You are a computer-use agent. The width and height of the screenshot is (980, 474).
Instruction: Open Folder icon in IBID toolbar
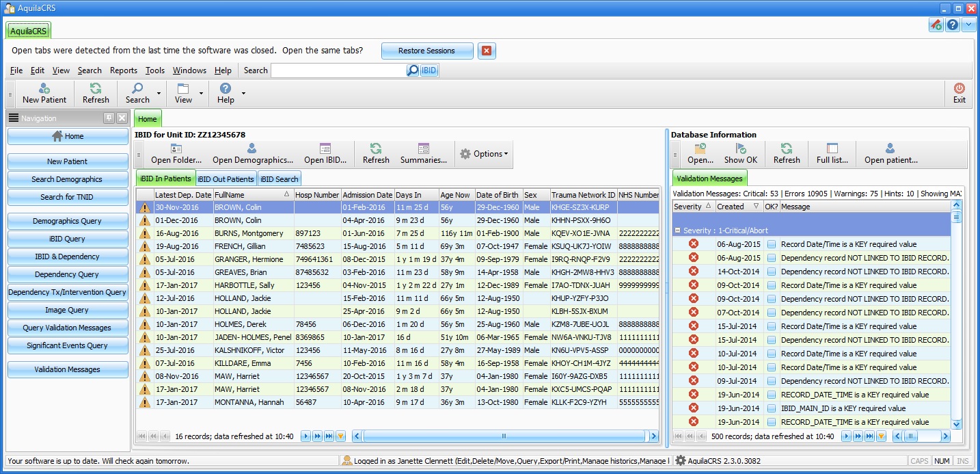[x=176, y=149]
